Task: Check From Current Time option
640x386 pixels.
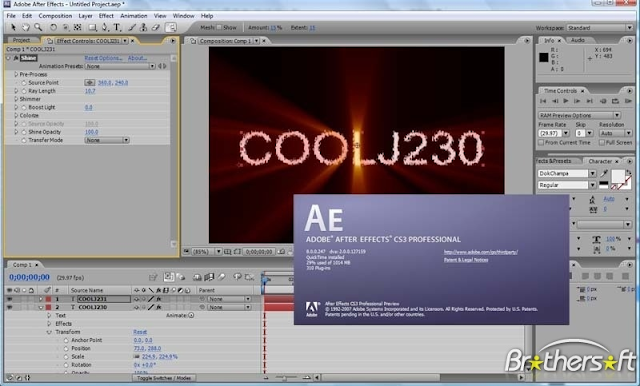Action: point(541,142)
